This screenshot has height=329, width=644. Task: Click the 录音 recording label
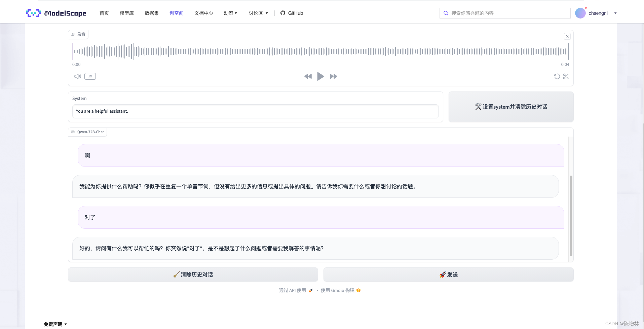point(79,34)
